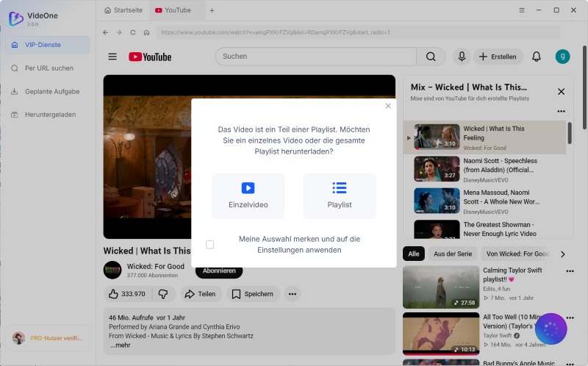588x366 pixels.
Task: Open Heruntergeladen in the sidebar
Action: coord(48,115)
